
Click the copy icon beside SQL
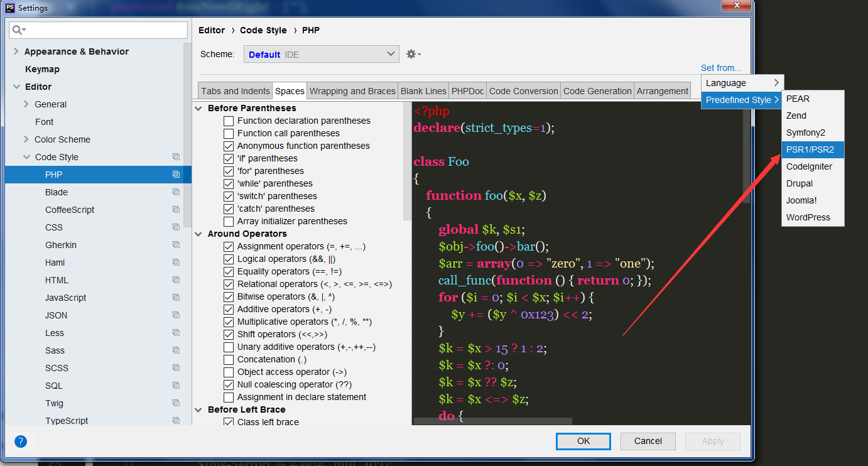176,386
